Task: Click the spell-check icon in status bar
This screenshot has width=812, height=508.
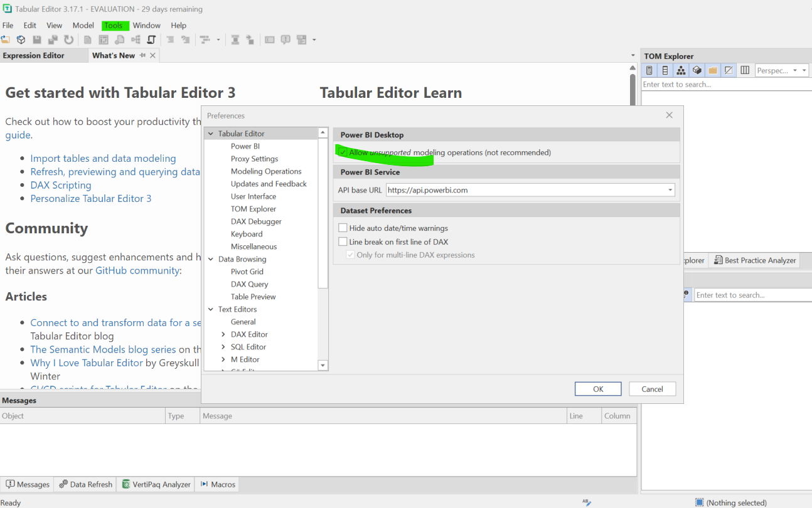Action: coord(587,502)
